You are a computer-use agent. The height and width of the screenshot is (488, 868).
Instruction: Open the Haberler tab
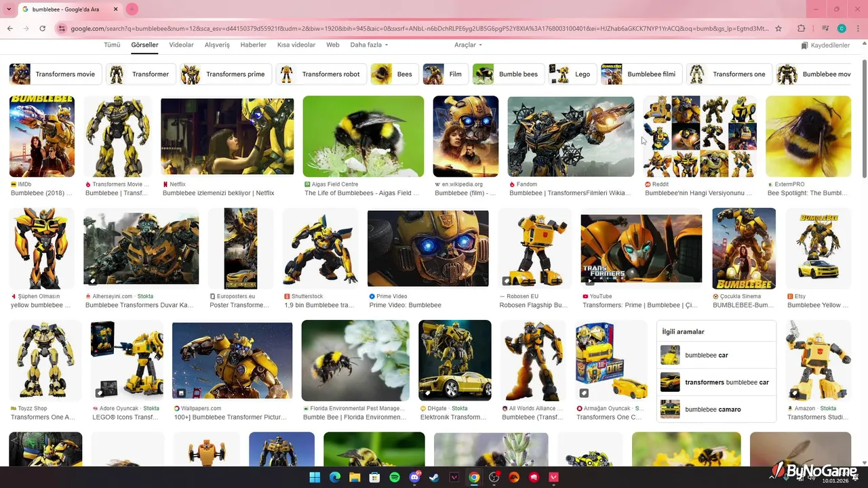[254, 45]
